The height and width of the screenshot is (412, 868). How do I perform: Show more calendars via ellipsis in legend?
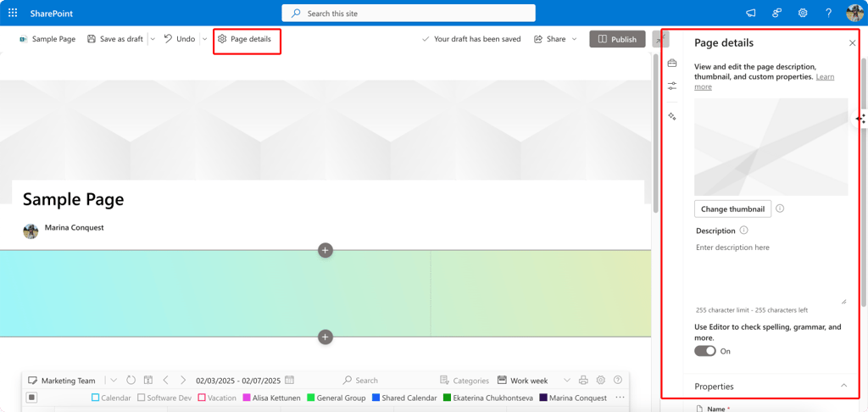pos(620,398)
